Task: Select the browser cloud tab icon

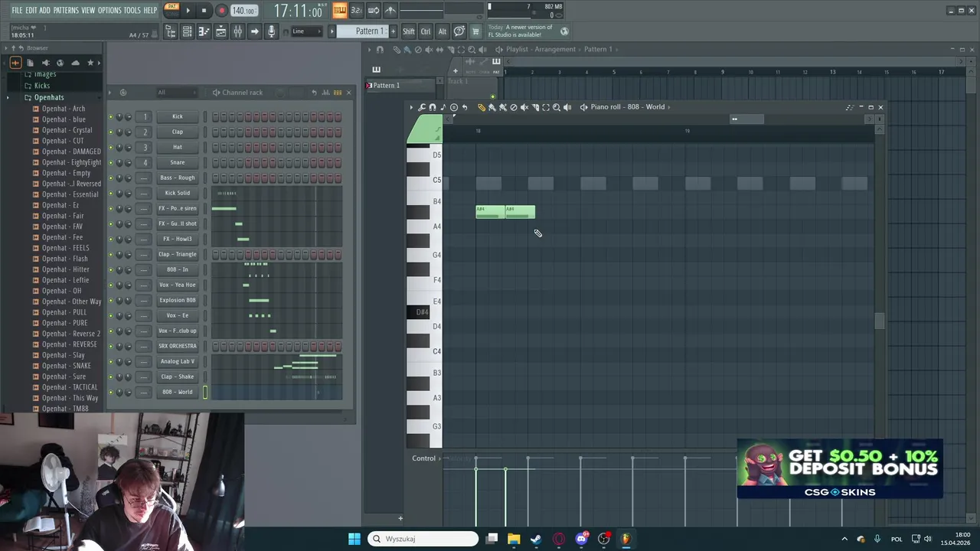Action: tap(75, 63)
